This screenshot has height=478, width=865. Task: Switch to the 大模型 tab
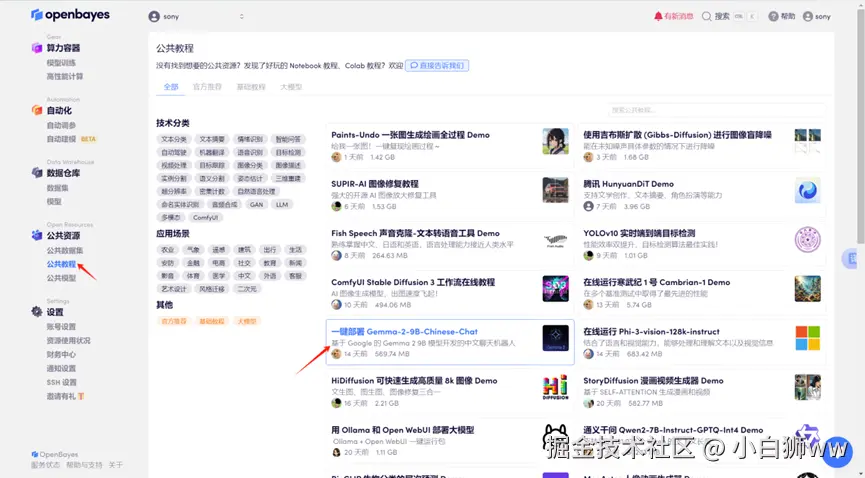[x=291, y=87]
